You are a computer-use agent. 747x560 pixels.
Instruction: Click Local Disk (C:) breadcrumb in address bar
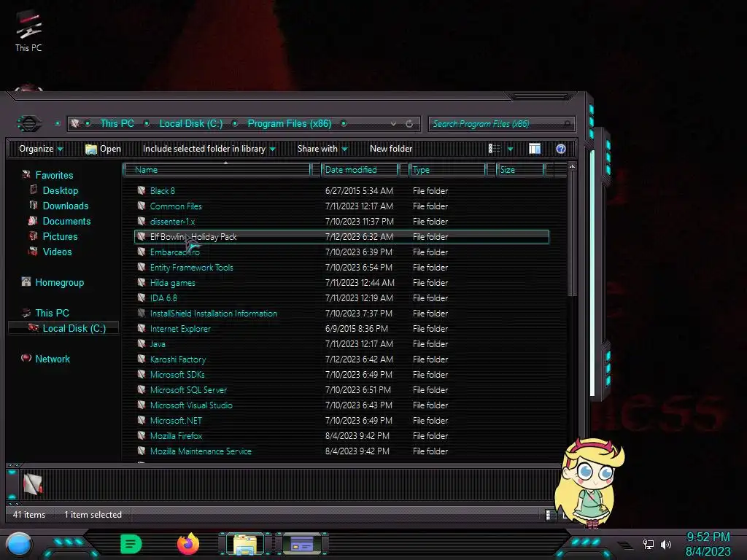click(x=190, y=124)
